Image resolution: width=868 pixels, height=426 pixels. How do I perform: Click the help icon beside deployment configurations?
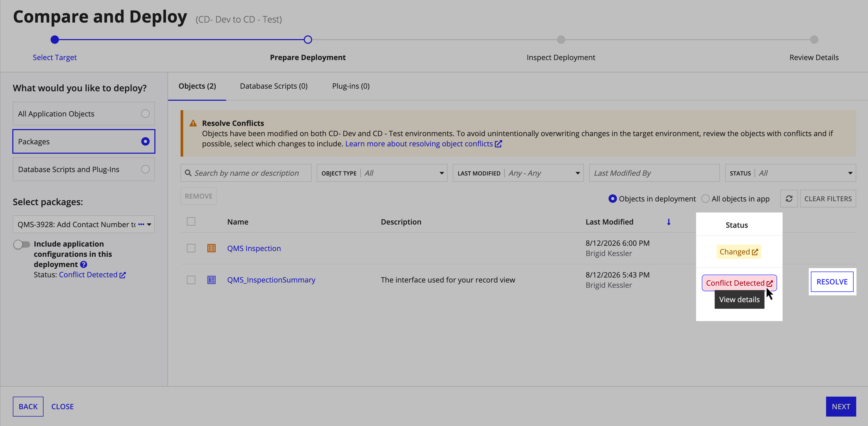84,264
